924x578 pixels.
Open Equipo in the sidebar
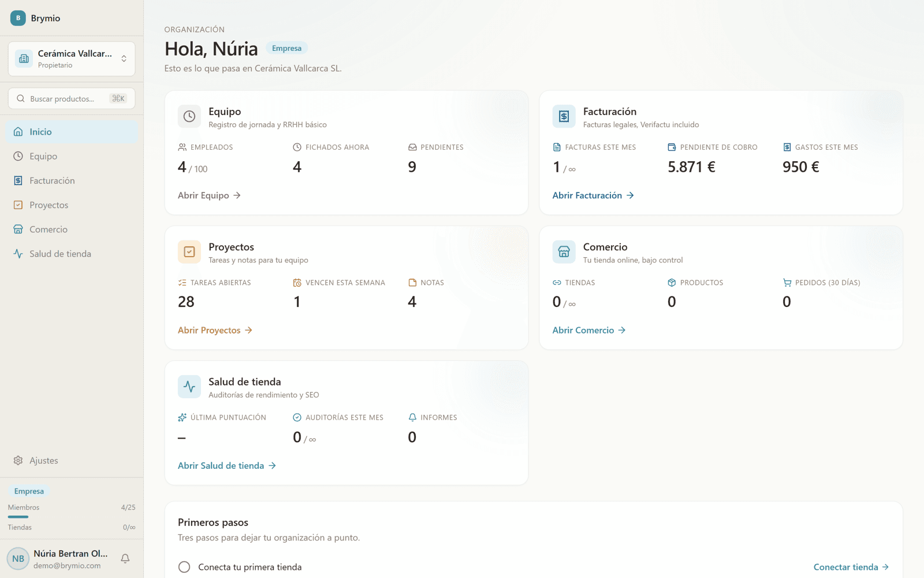coord(72,156)
